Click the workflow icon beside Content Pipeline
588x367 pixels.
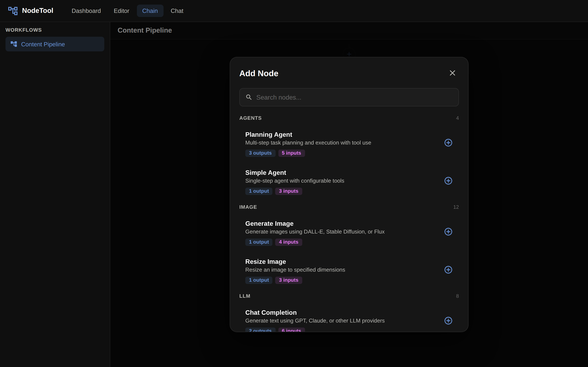(14, 44)
